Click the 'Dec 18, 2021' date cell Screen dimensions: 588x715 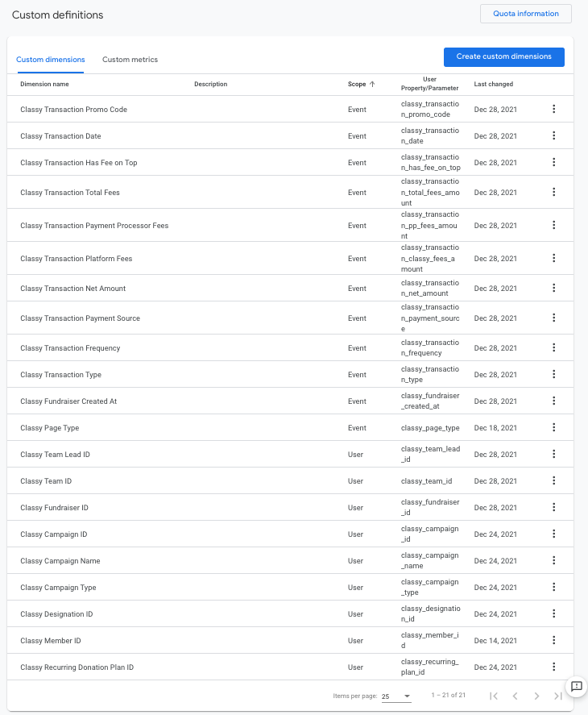(x=495, y=428)
